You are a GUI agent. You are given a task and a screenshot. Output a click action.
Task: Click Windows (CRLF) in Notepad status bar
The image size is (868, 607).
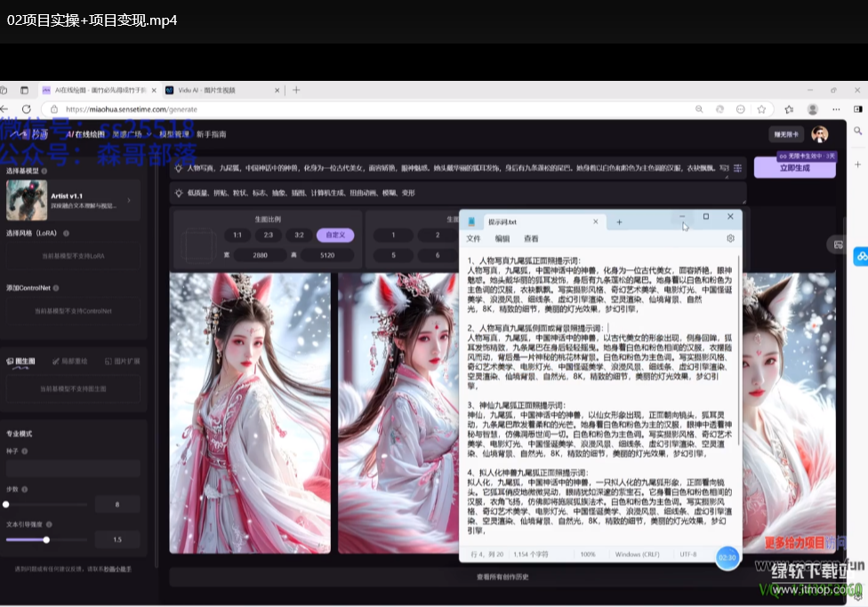pos(637,555)
